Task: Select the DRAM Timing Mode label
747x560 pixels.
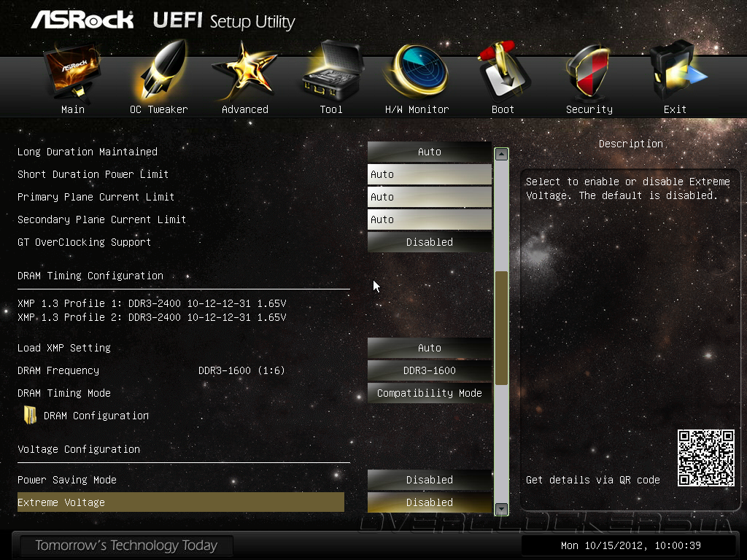Action: point(64,393)
